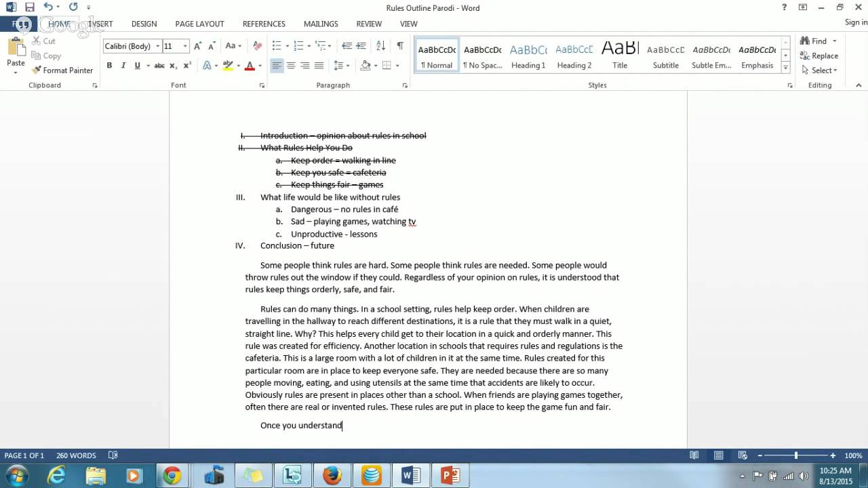Image resolution: width=868 pixels, height=488 pixels.
Task: Click Format Painter
Action: point(62,70)
